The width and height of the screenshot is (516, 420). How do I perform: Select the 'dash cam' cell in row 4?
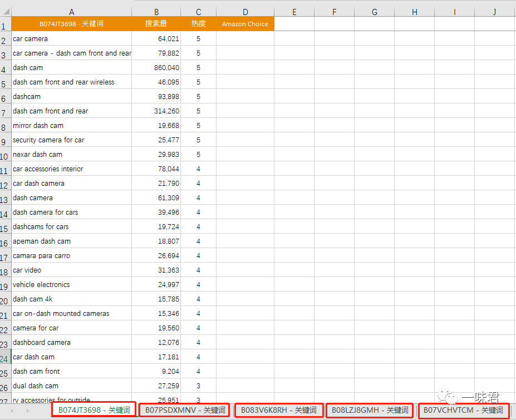click(x=71, y=67)
